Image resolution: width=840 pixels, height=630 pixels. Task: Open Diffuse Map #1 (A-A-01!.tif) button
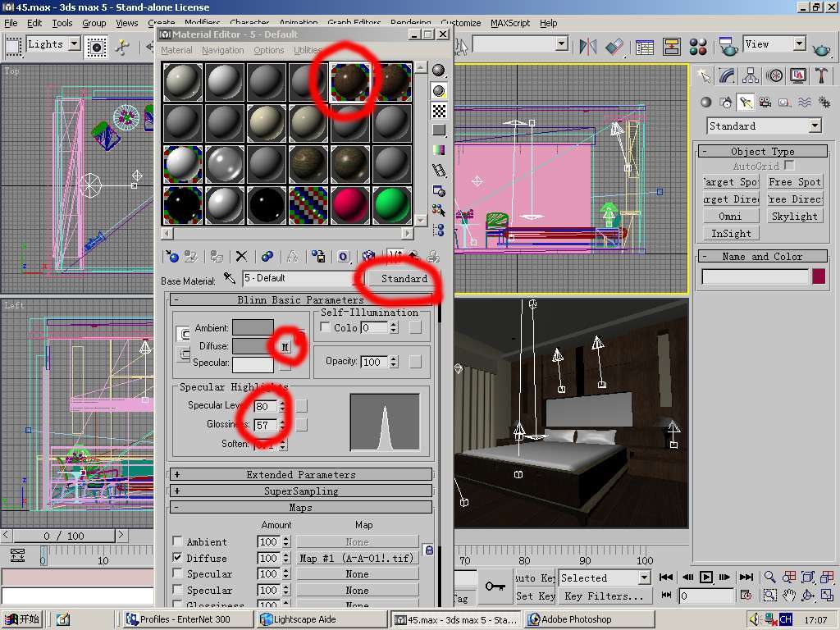click(x=357, y=558)
